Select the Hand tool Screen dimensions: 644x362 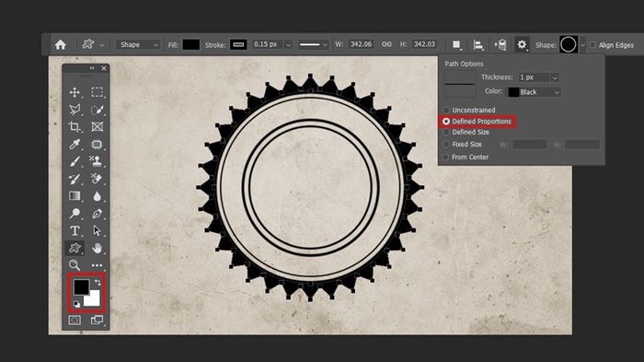97,248
